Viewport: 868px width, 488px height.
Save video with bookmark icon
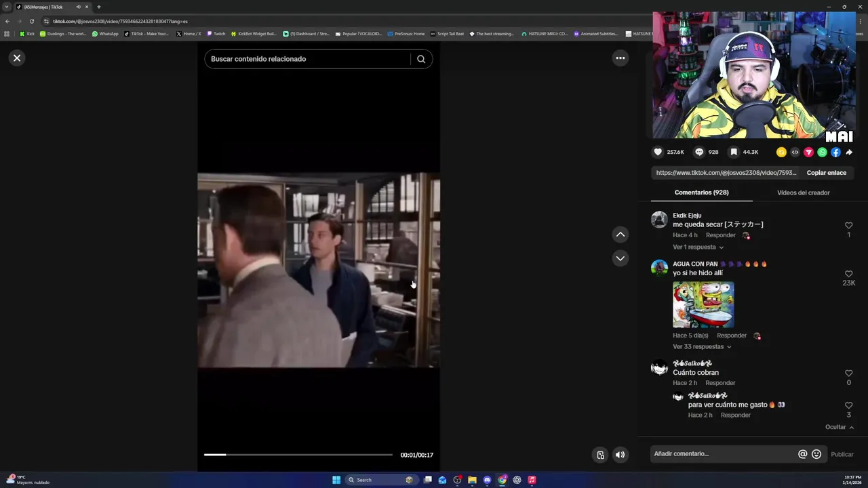[x=733, y=152]
